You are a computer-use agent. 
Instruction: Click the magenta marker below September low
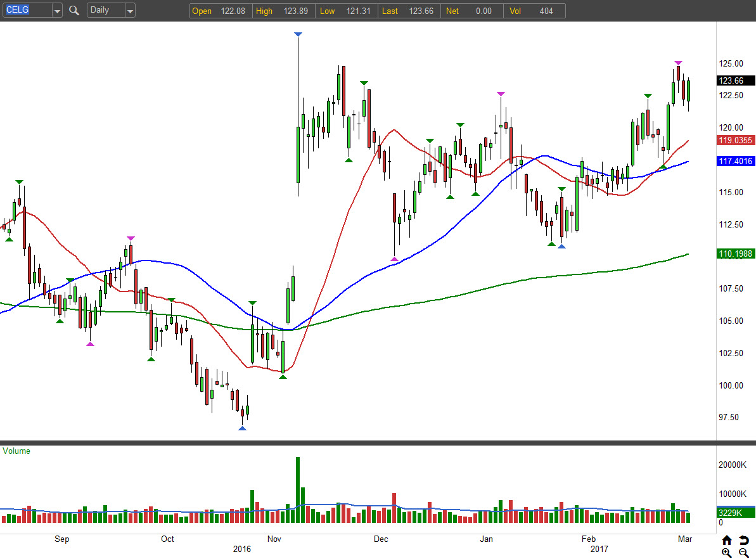coord(90,344)
